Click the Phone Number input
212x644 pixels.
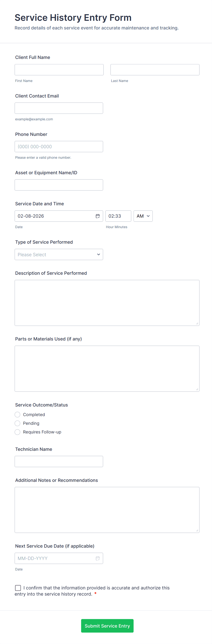point(59,147)
